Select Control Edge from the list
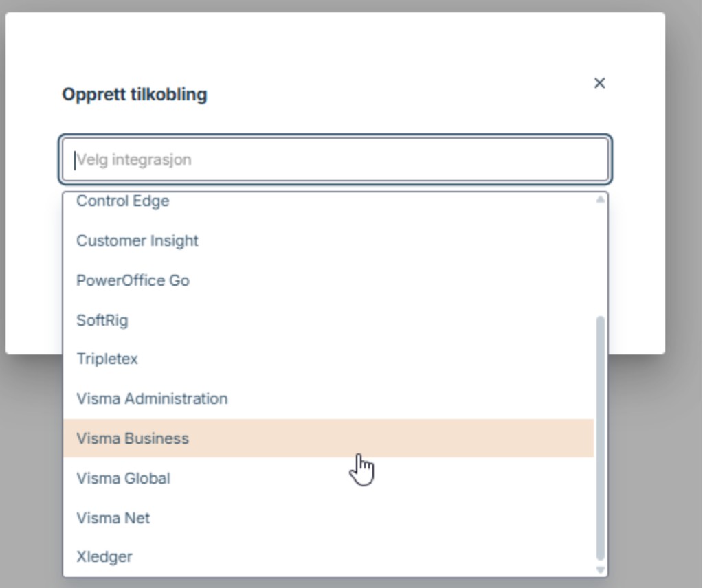The image size is (703, 588). click(x=122, y=201)
